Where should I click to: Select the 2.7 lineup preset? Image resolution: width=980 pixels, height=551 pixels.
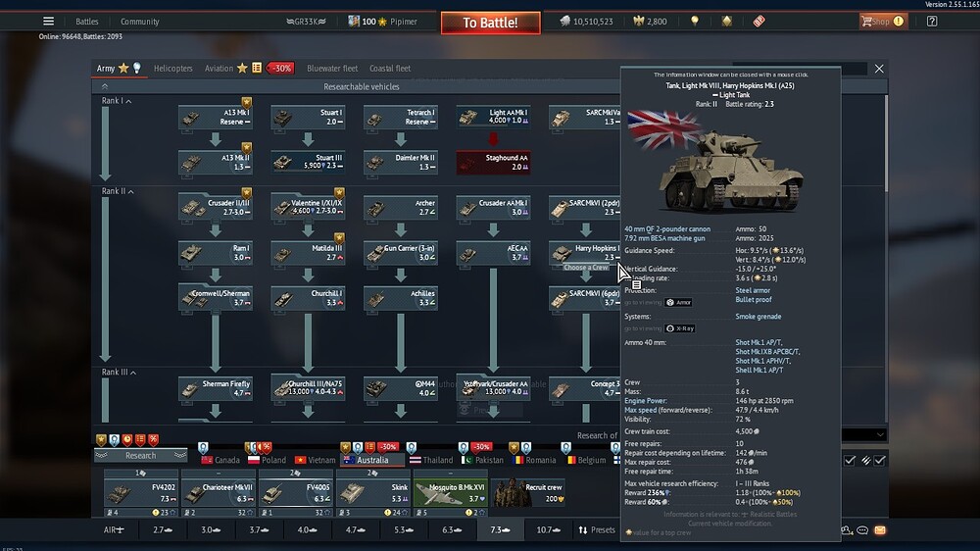coord(163,529)
